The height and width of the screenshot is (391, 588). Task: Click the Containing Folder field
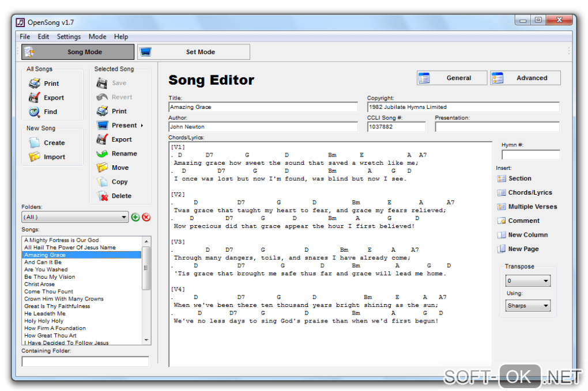click(85, 362)
